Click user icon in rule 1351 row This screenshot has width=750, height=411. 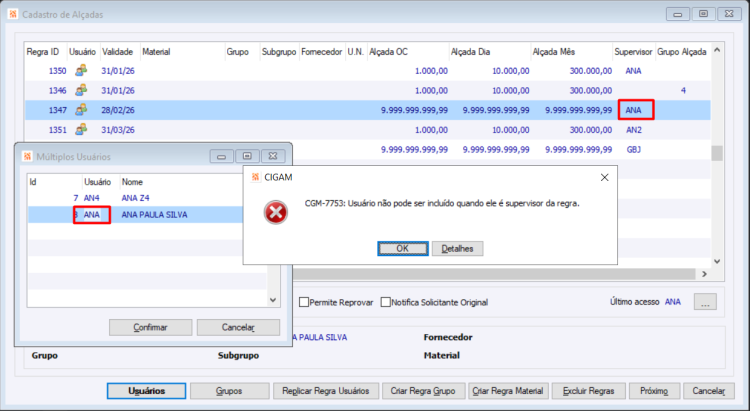(x=81, y=129)
